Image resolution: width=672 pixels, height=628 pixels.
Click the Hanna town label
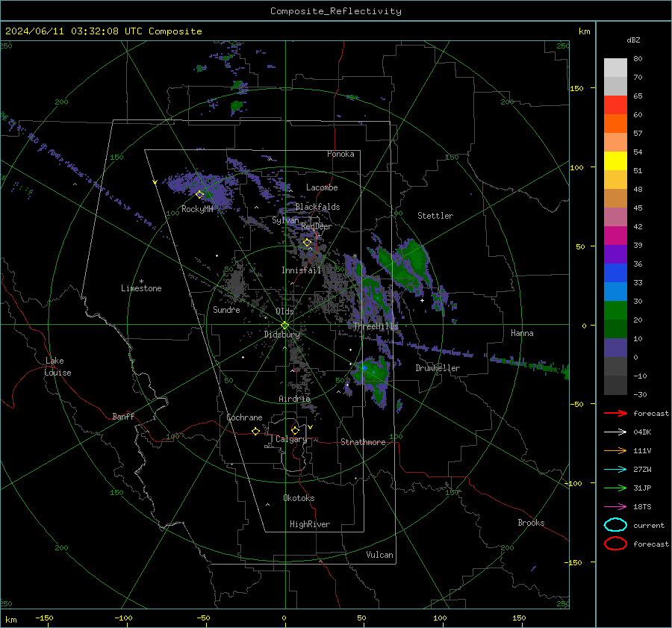coord(522,333)
